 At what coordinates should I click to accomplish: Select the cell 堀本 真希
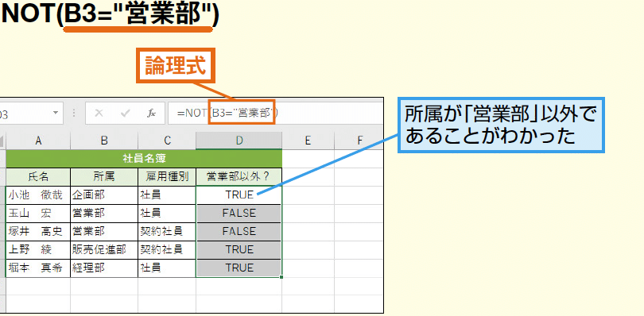pyautogui.click(x=38, y=268)
